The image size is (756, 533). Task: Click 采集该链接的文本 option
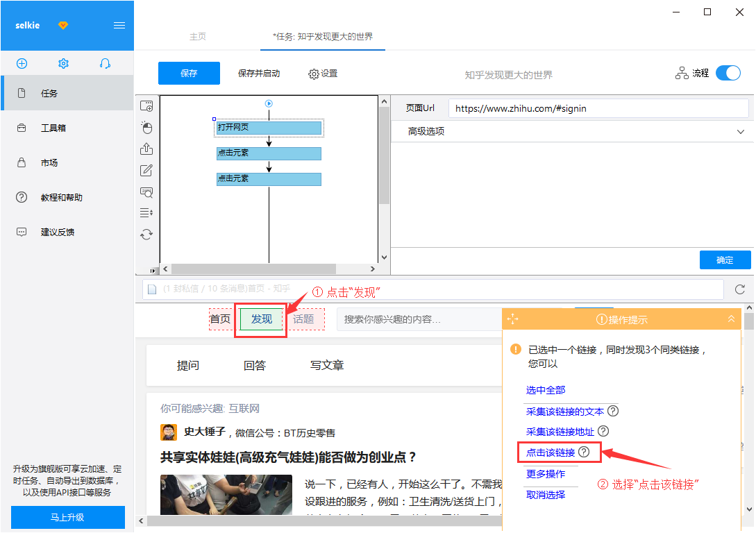564,412
